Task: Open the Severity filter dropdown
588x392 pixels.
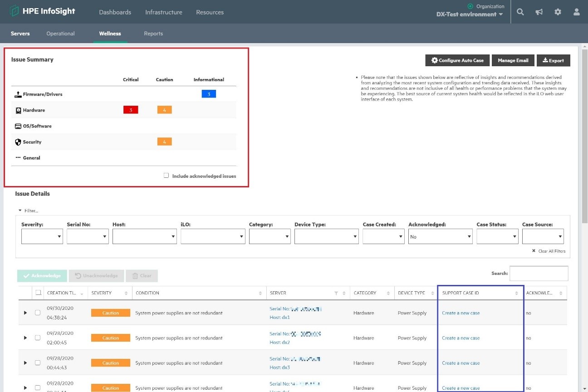Action: click(x=42, y=236)
